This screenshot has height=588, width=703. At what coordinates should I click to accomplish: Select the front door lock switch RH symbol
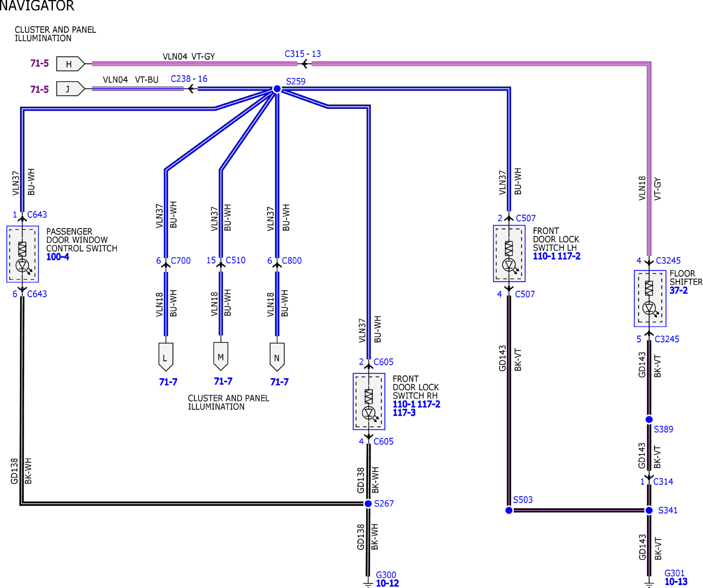click(x=369, y=401)
